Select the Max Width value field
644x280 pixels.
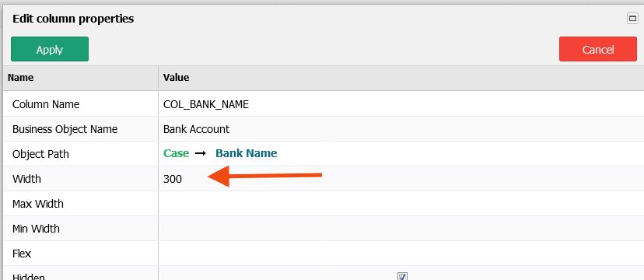pyautogui.click(x=401, y=204)
